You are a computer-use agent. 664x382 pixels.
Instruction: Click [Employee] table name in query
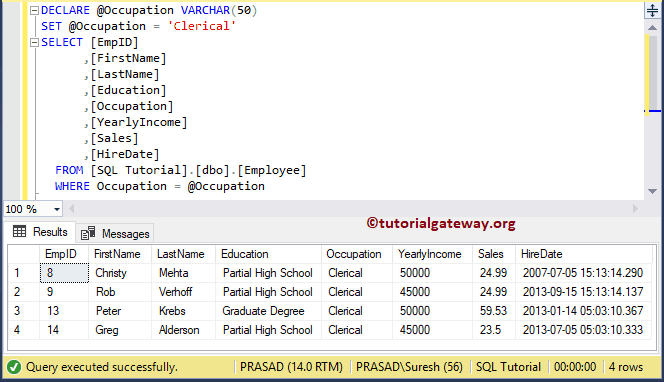tap(271, 170)
